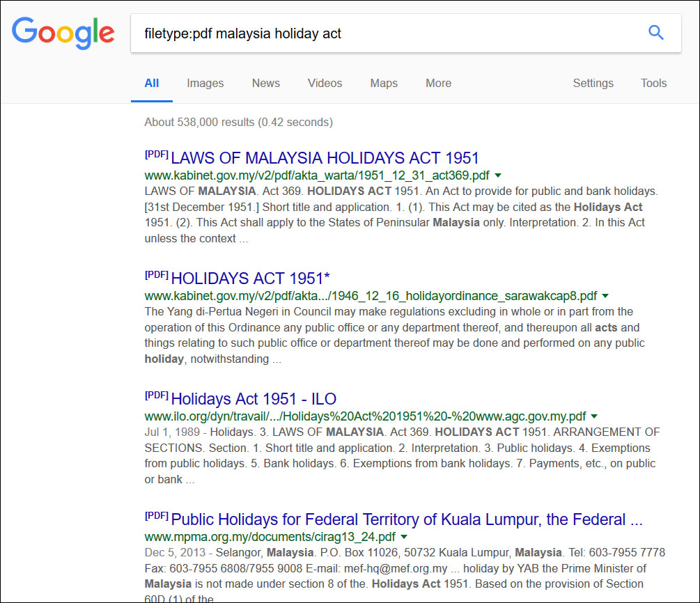
Task: Open the HOLIDAYS ACT 1951* result link
Action: pos(250,279)
